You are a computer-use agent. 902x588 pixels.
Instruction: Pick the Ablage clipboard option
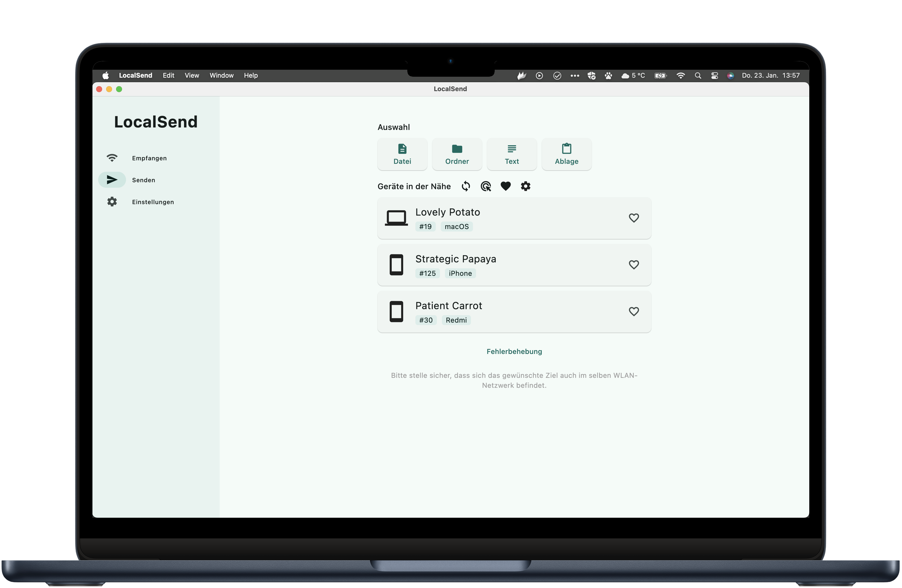pyautogui.click(x=566, y=154)
